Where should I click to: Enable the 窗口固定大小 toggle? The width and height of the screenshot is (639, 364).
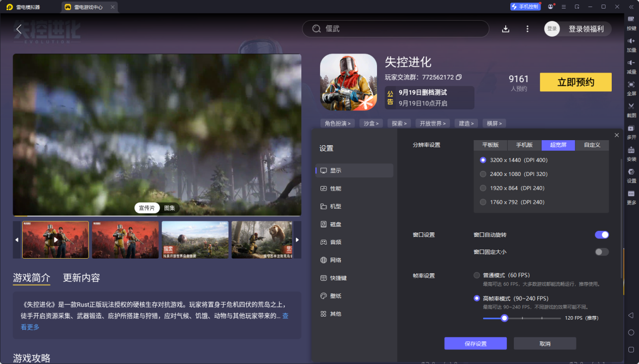(x=602, y=252)
